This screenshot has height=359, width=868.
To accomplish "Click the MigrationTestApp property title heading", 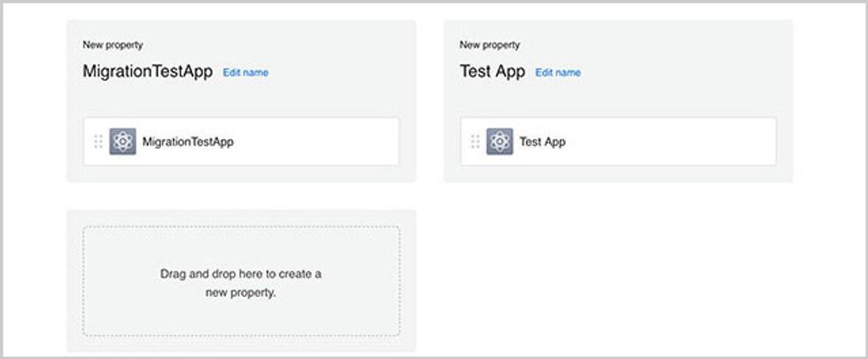I will point(147,72).
